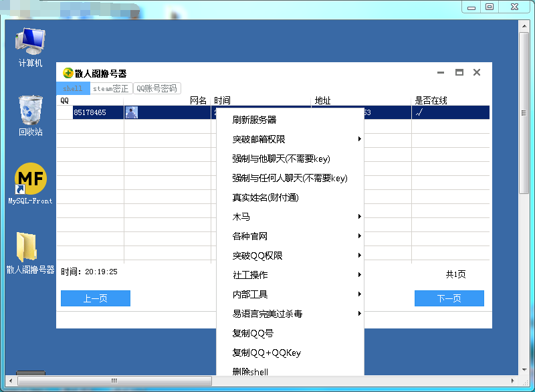Click the horizontal scrollbar right arrow
The width and height of the screenshot is (535, 392).
pos(512,381)
